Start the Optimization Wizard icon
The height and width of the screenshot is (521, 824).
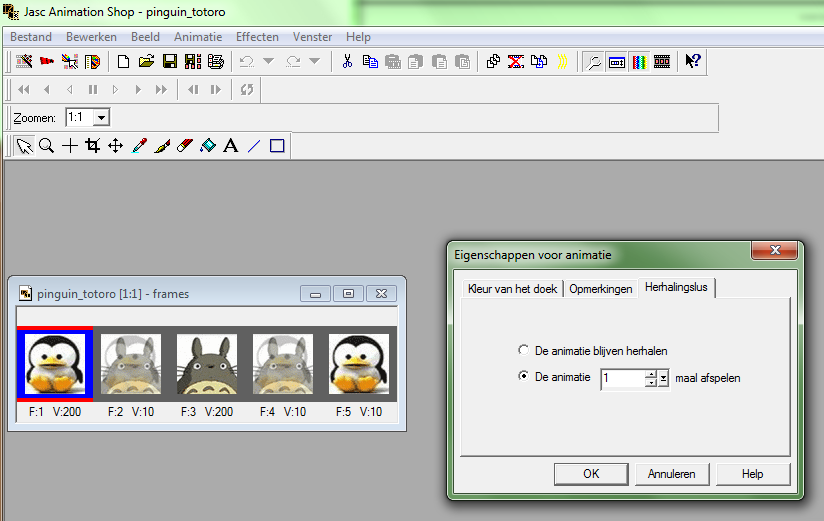(x=69, y=62)
